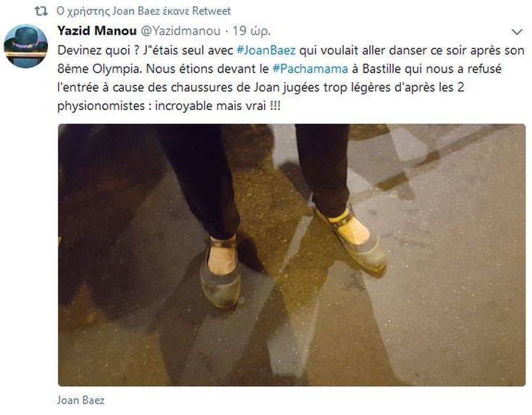The height and width of the screenshot is (415, 532).
Task: Click the word 'Bastille' in the tweet
Action: point(381,69)
